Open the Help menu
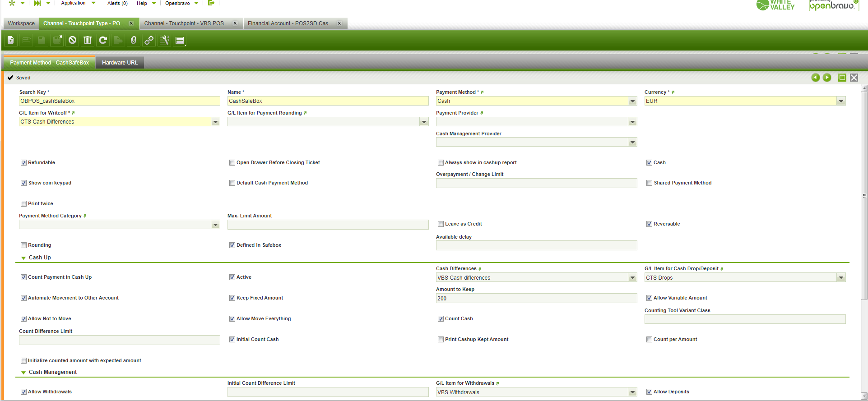 click(x=142, y=3)
